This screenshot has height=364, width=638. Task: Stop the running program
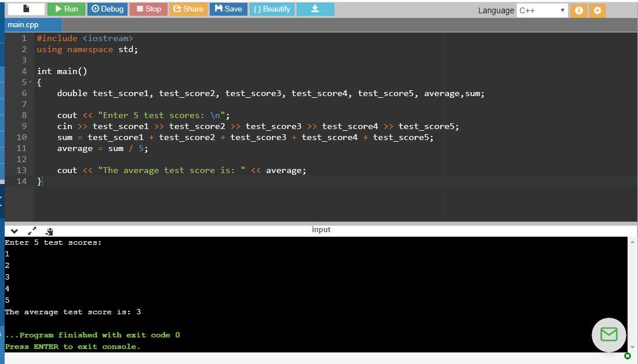coord(148,9)
